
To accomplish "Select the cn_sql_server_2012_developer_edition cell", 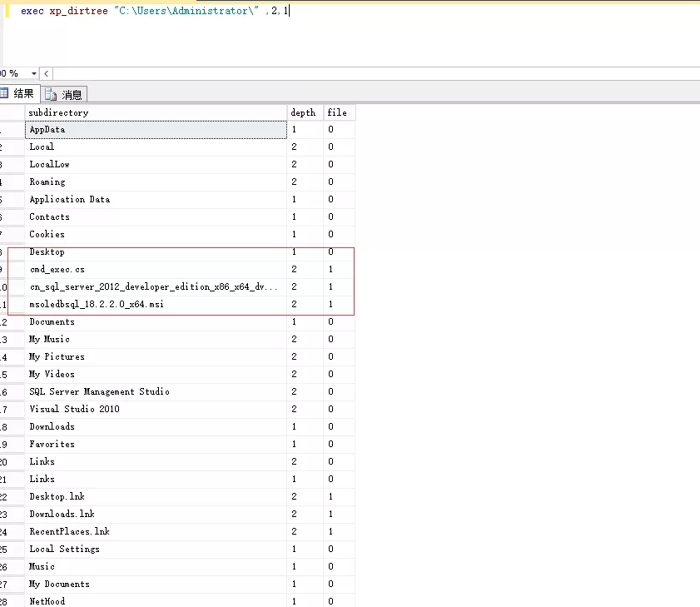I will point(156,286).
